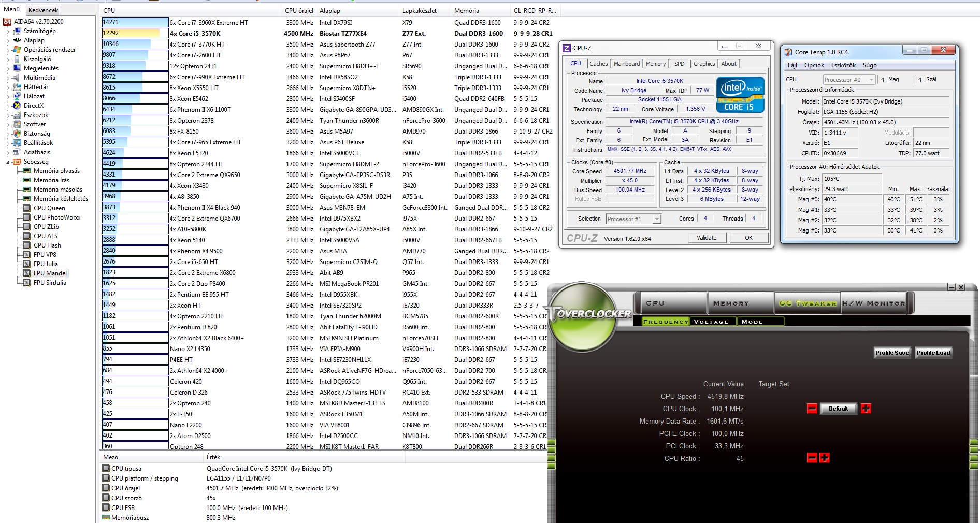This screenshot has height=523, width=980.
Task: Expand the Megjelenítés tree node arrow
Action: (x=8, y=68)
